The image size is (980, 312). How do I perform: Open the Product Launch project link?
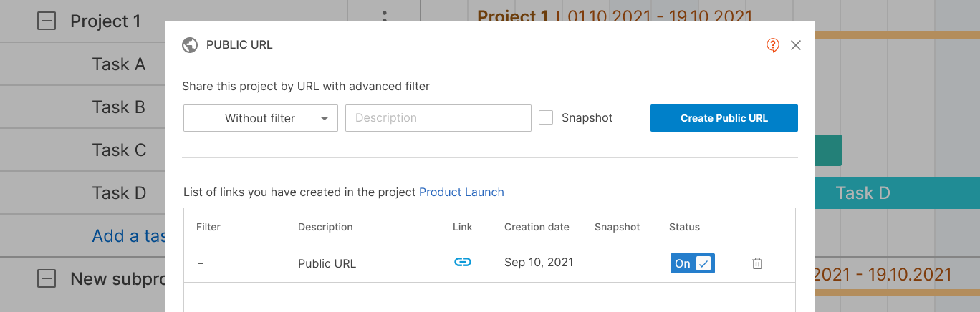click(461, 192)
